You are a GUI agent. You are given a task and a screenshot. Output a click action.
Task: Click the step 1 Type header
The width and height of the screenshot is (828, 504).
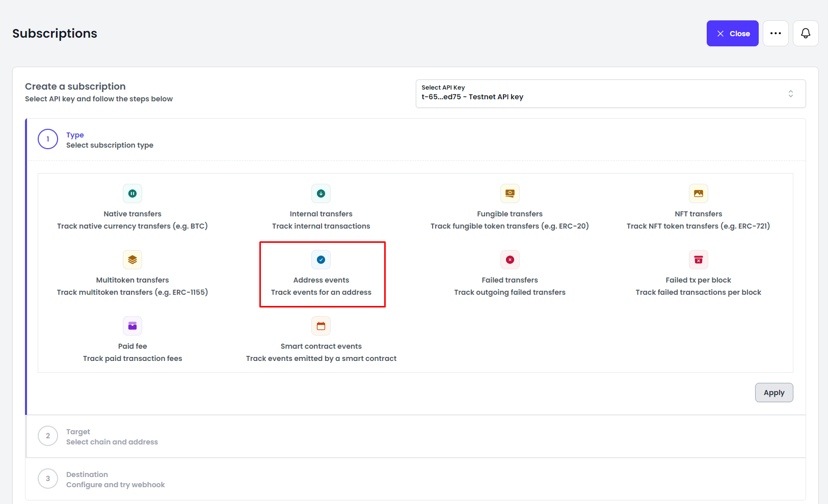110,139
